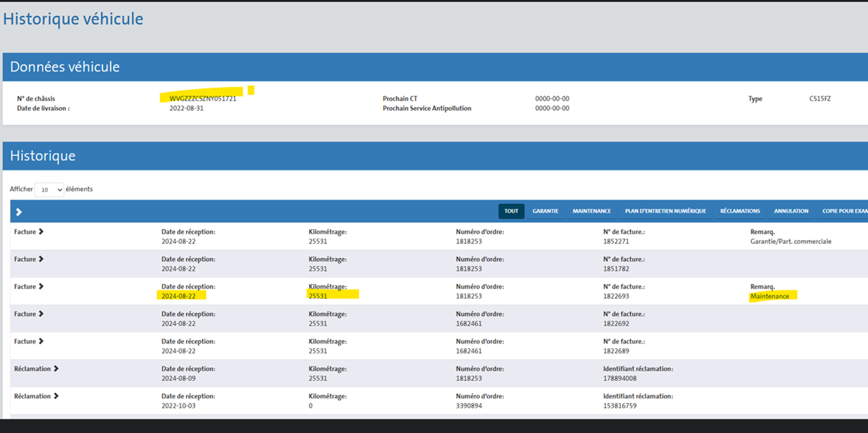The image size is (868, 433).
Task: Click the Historique section header
Action: 43,156
